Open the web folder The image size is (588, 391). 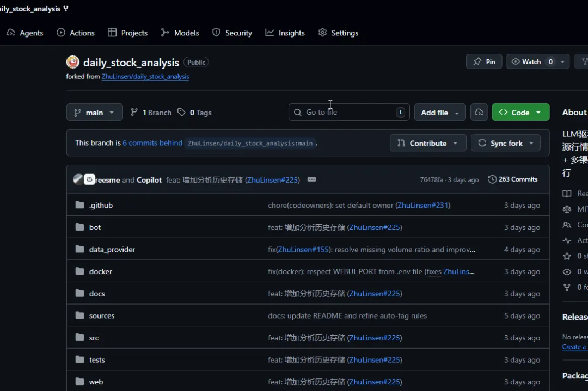[96, 382]
